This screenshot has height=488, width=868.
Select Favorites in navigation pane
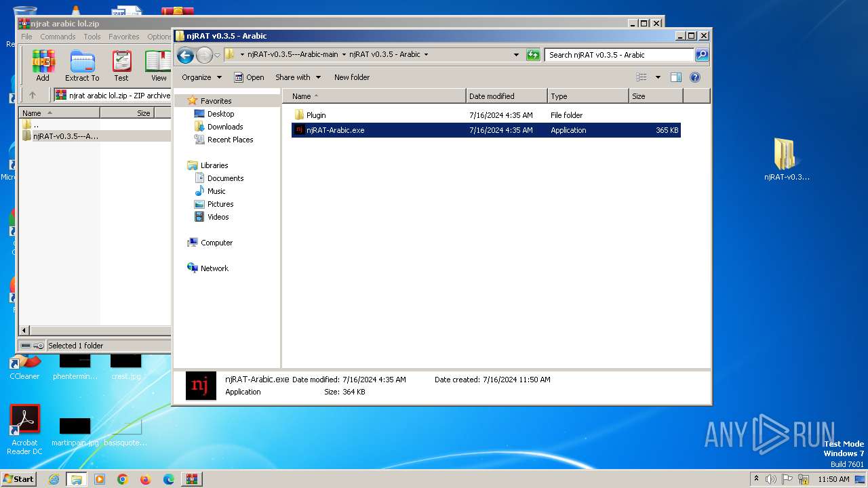(216, 101)
